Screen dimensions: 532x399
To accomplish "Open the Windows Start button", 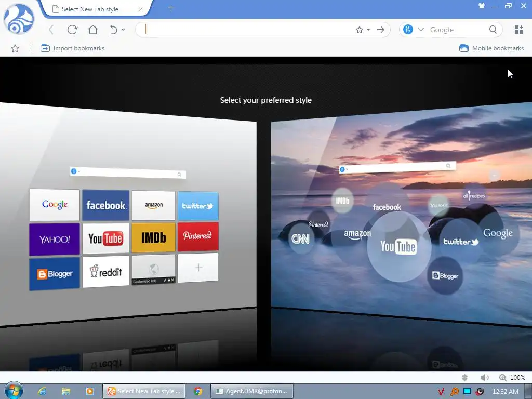I will tap(14, 391).
